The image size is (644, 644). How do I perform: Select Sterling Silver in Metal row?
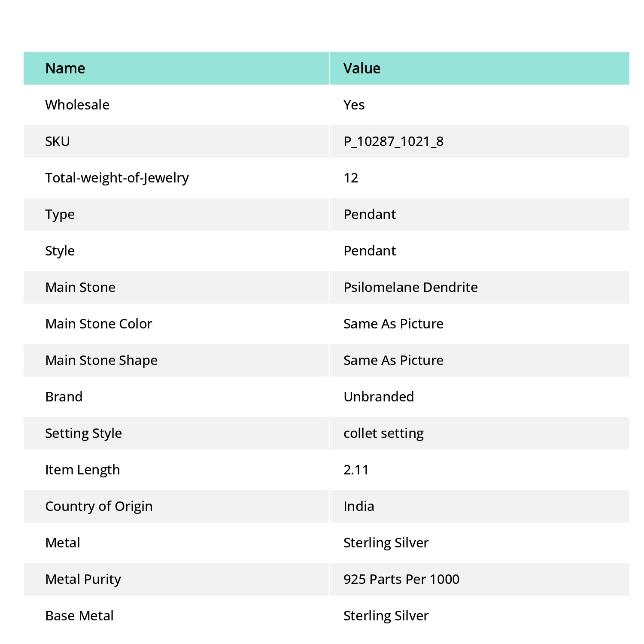point(386,543)
